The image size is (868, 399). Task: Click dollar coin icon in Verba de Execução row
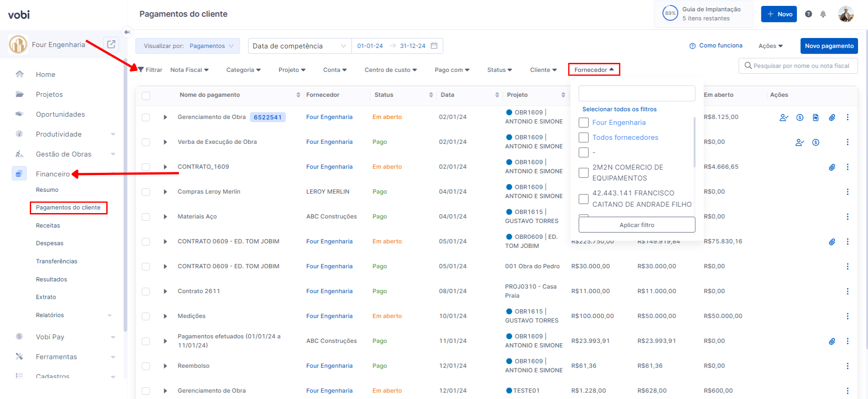coord(816,142)
